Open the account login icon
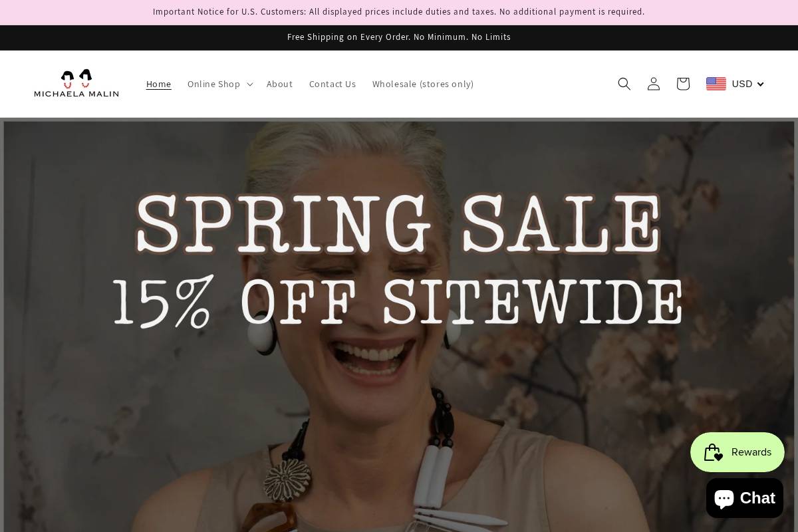798x532 pixels. pos(654,84)
